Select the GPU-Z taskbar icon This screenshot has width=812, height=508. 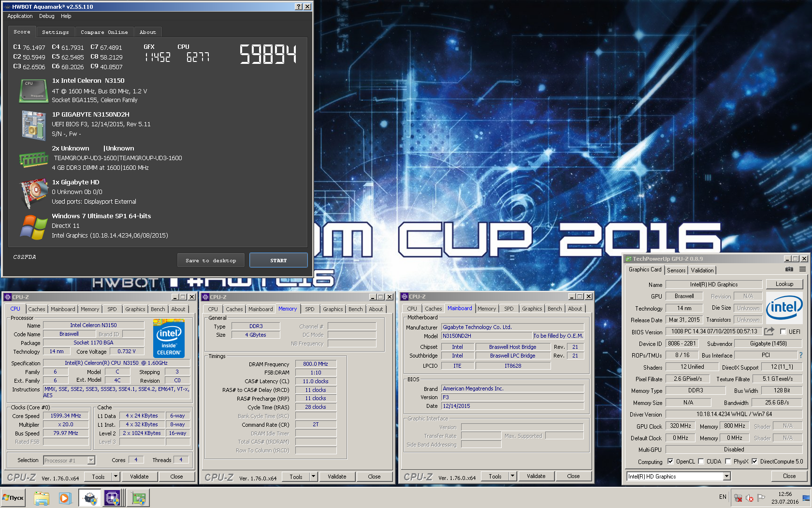point(139,498)
